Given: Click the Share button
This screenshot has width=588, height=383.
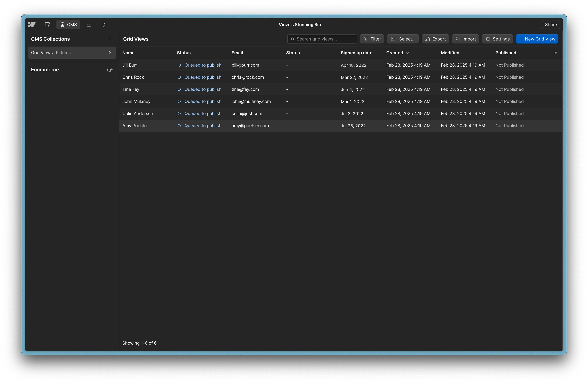Looking at the screenshot, I should [x=551, y=24].
